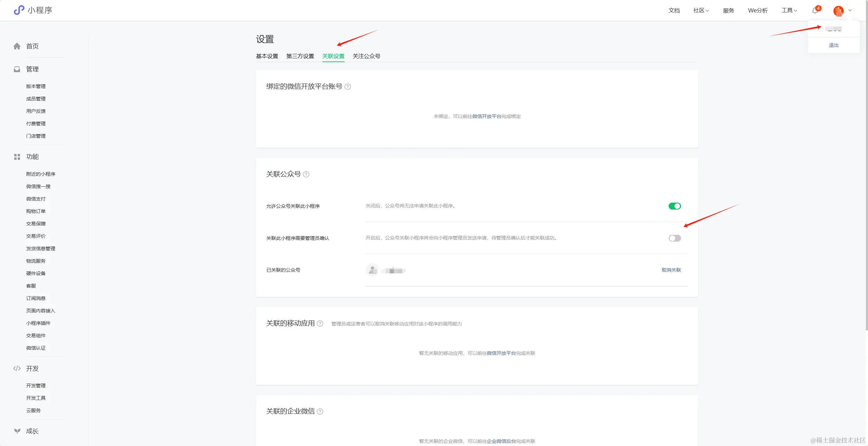Viewport: 868px width, 446px height.
Task: Click help icon next to 关联公众号
Action: [x=306, y=175]
